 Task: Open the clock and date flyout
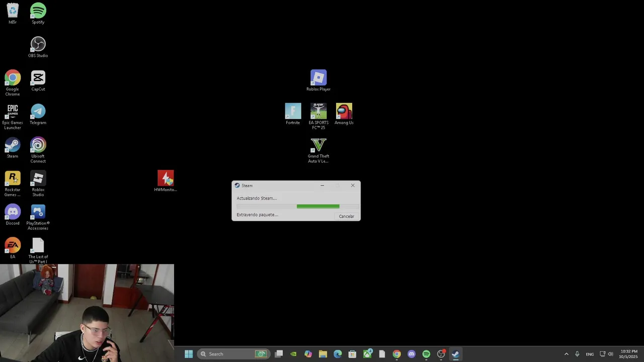[628, 354]
